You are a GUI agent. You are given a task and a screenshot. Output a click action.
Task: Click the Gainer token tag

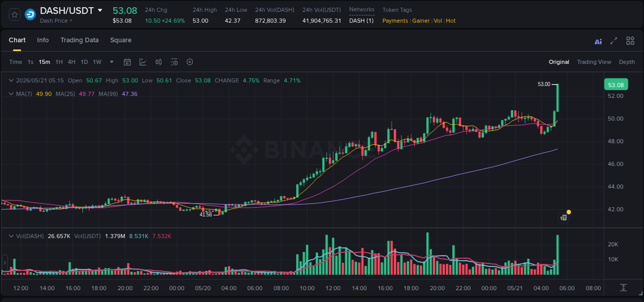pyautogui.click(x=421, y=21)
